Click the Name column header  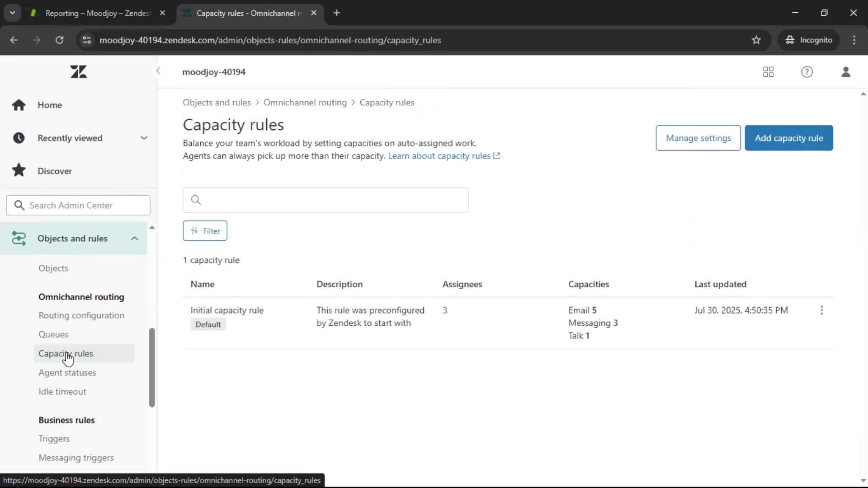pyautogui.click(x=203, y=284)
